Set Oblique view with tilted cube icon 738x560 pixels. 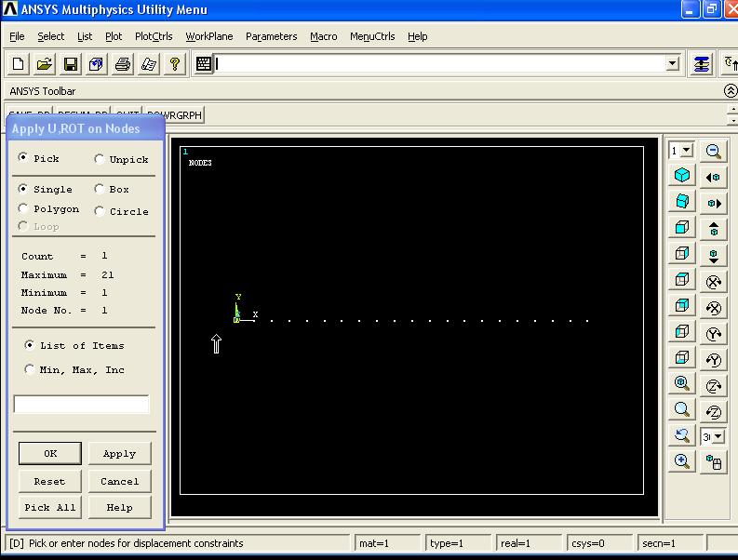tap(682, 202)
